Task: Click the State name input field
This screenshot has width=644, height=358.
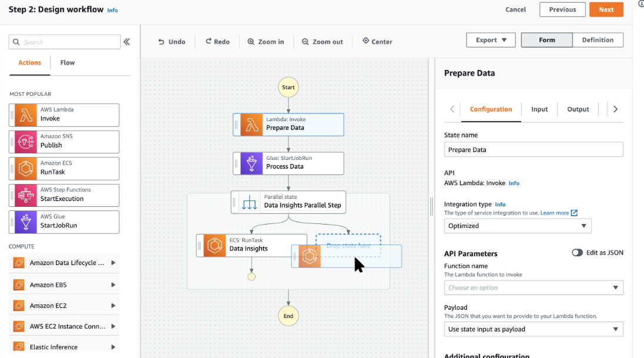Action: pos(534,150)
